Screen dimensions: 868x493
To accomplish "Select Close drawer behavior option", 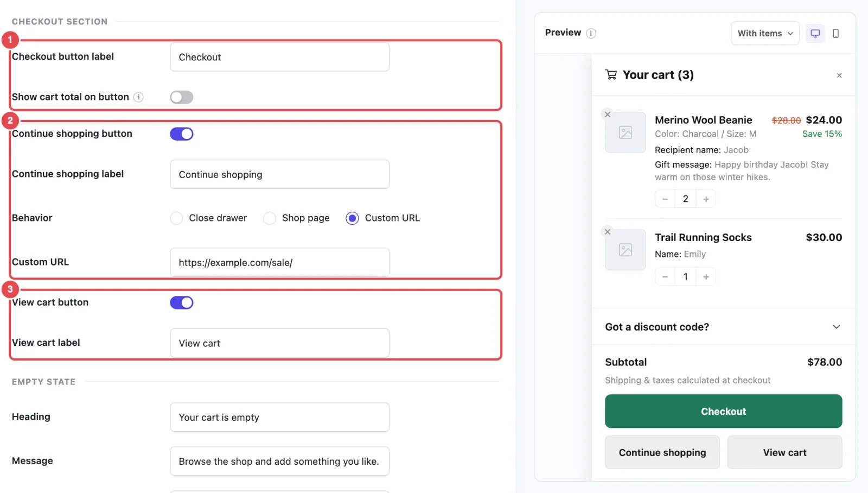I will [x=176, y=218].
